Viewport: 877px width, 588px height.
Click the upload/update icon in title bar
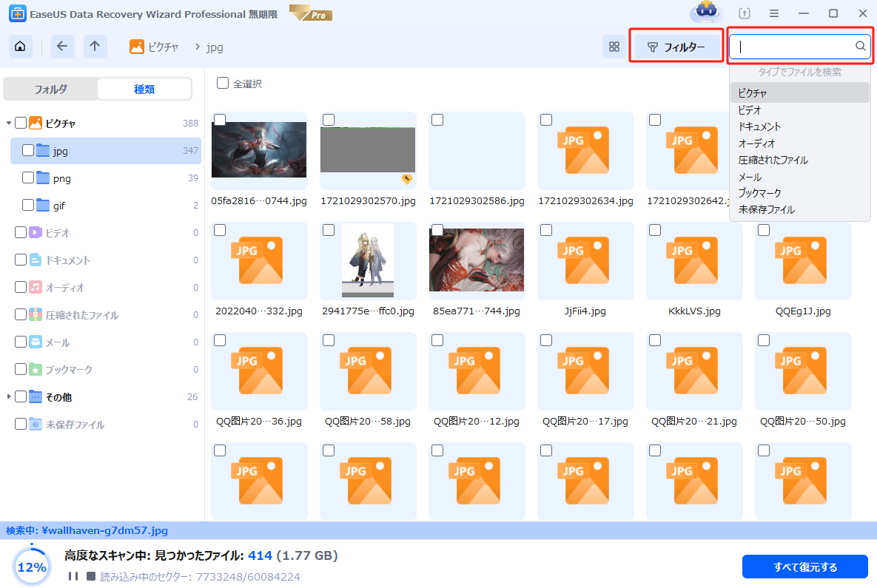[x=744, y=13]
